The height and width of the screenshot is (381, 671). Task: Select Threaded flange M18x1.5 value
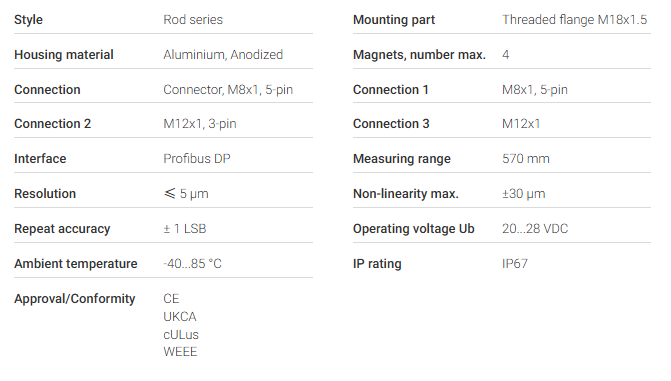(575, 20)
